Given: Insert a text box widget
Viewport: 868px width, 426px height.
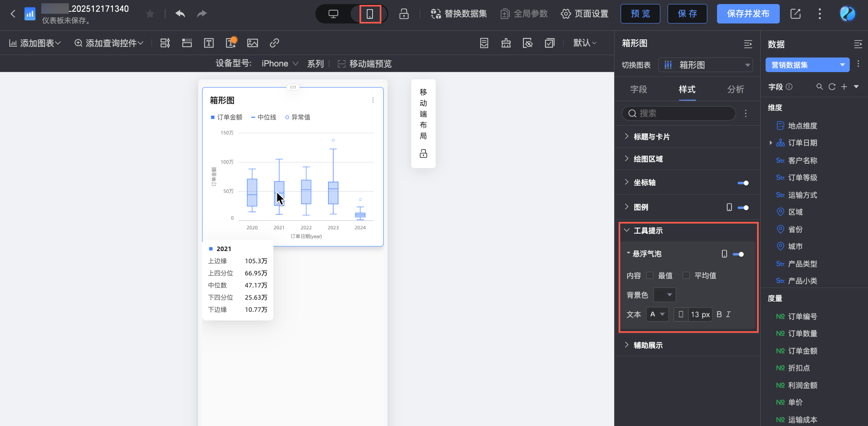Looking at the screenshot, I should pos(209,43).
